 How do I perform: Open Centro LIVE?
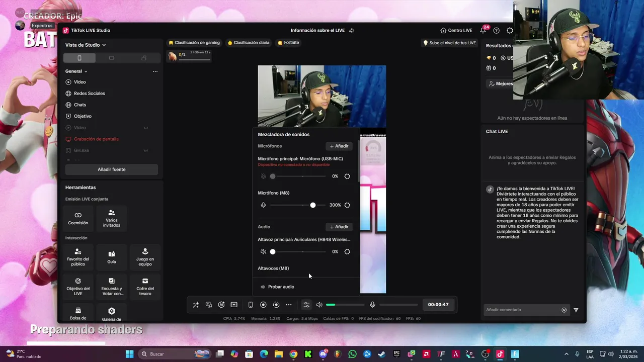coord(456,30)
